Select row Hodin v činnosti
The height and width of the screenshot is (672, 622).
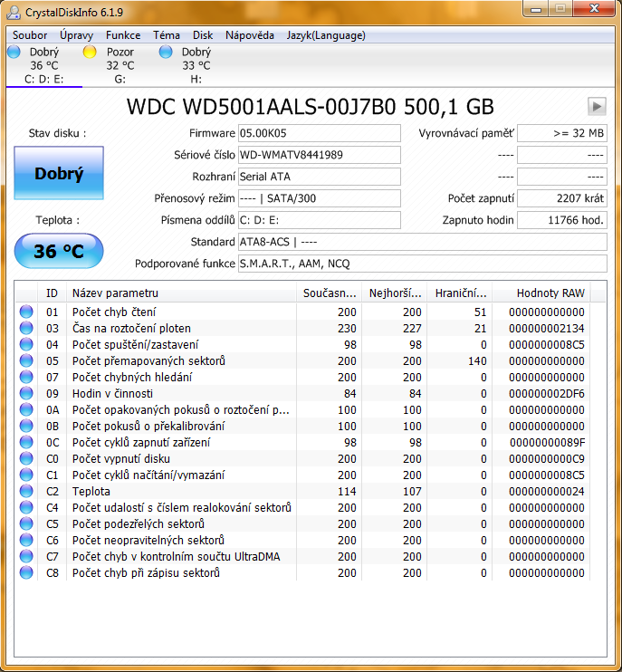(302, 393)
